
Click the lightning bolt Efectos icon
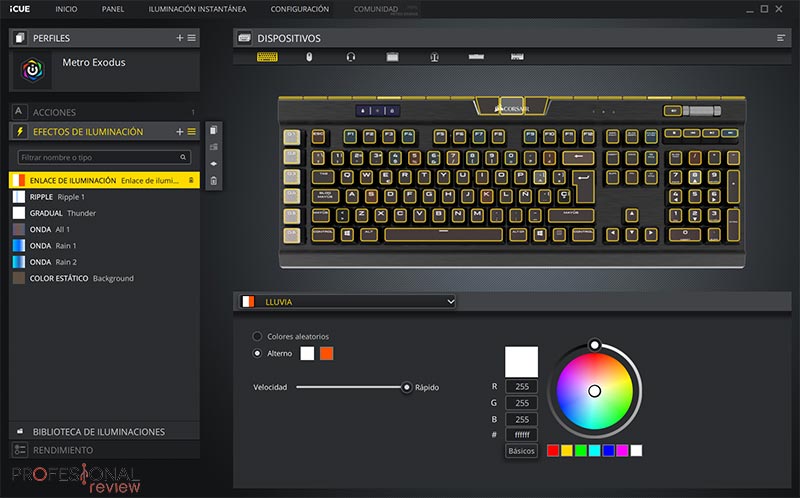[x=20, y=132]
